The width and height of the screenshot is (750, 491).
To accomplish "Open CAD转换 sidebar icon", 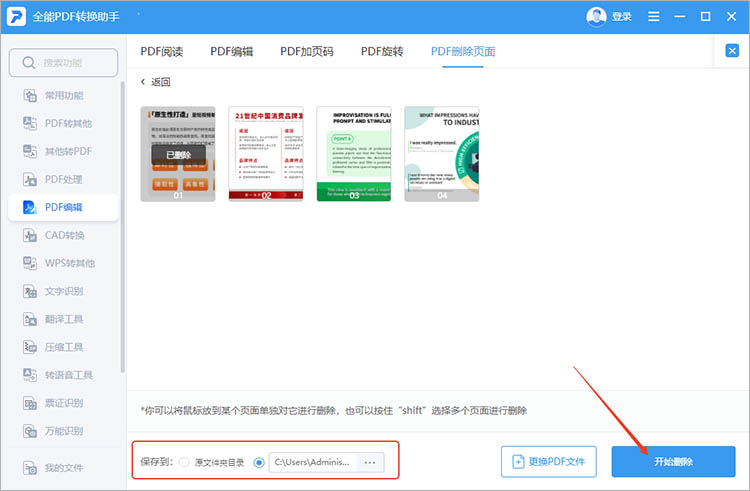I will (x=30, y=235).
